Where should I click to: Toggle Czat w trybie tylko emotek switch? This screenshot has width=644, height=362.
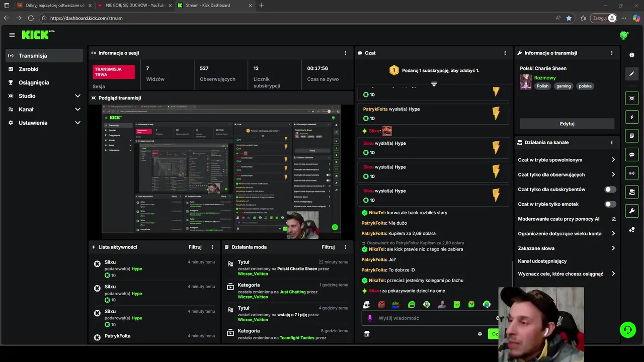point(610,204)
